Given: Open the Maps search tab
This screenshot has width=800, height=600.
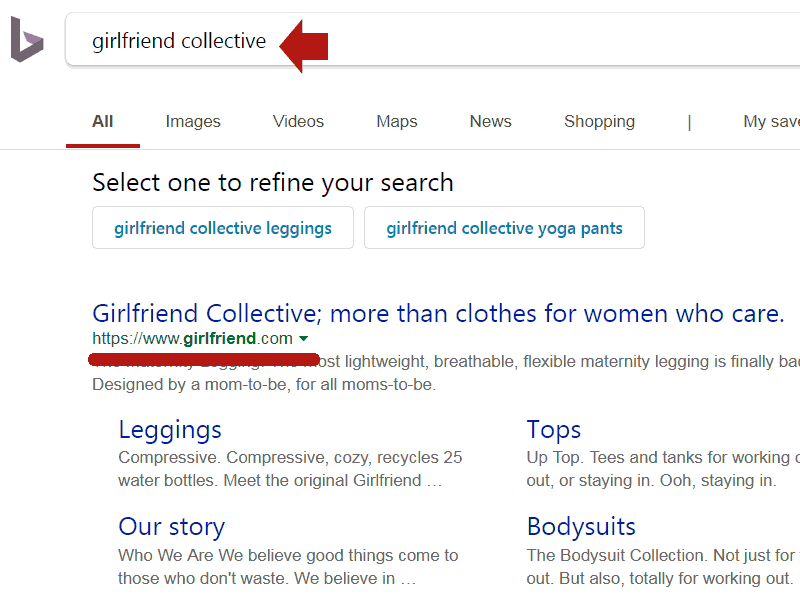Looking at the screenshot, I should (x=396, y=121).
